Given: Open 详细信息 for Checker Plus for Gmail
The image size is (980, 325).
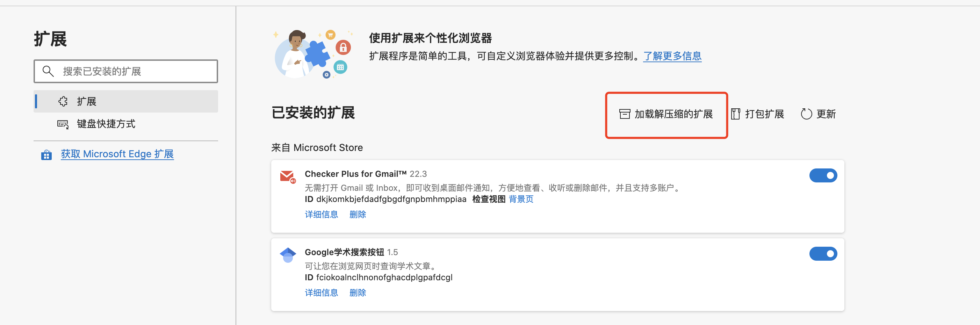Looking at the screenshot, I should [322, 214].
